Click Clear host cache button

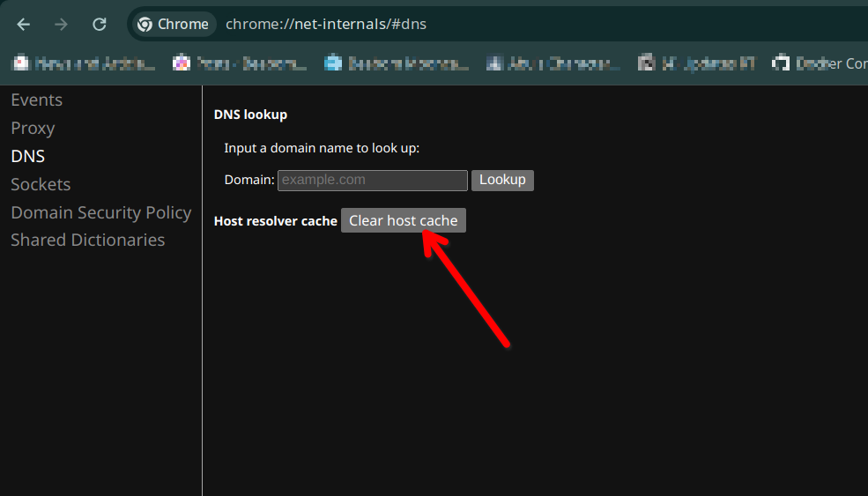pos(404,220)
